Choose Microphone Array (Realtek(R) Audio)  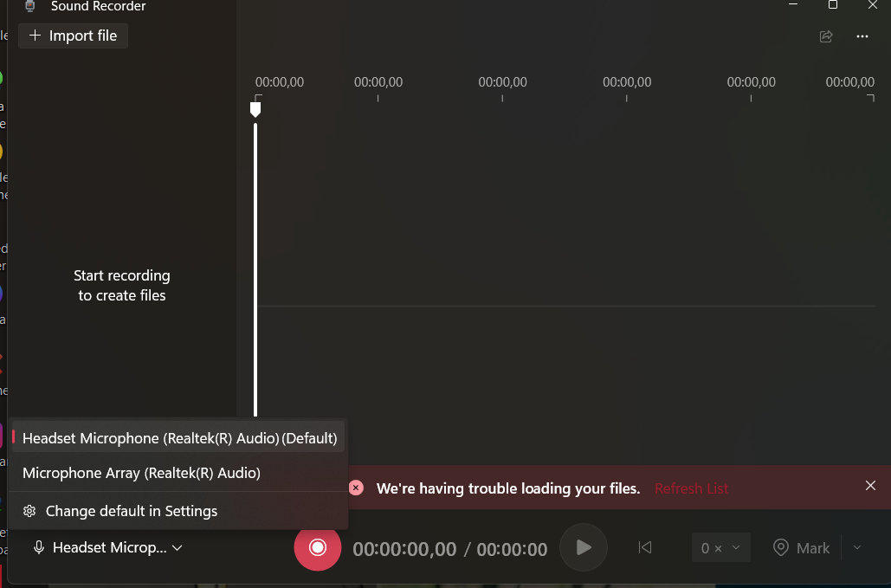tap(178, 473)
